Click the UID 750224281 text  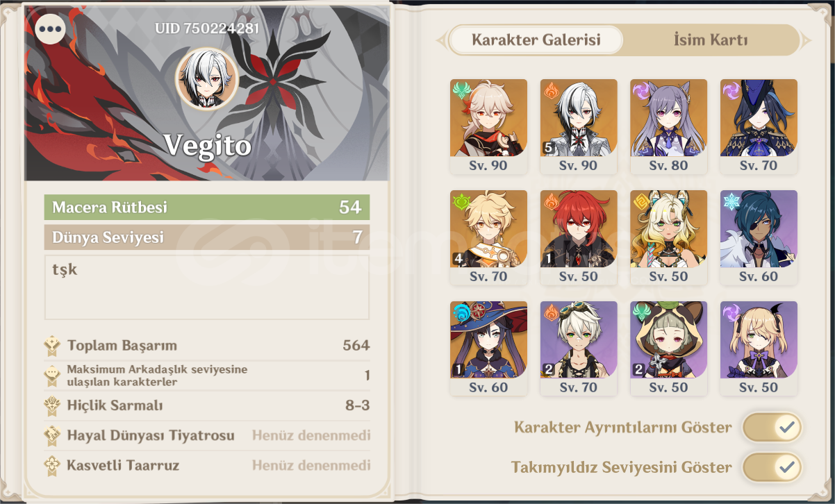coord(207,28)
